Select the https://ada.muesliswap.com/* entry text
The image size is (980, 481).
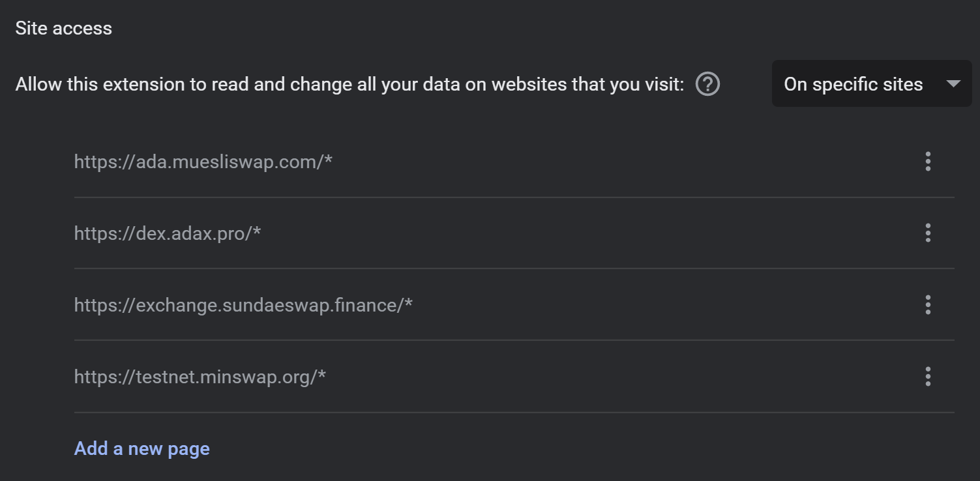coord(203,162)
